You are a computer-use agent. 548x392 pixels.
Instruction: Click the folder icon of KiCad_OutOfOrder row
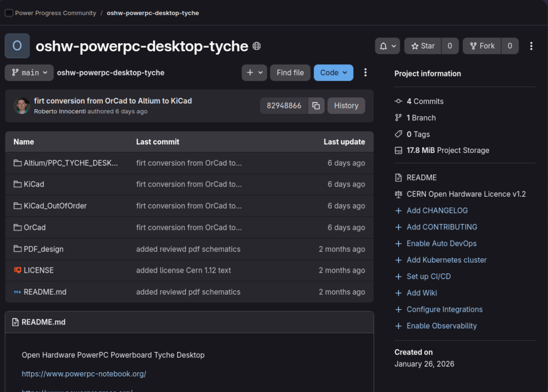(18, 206)
